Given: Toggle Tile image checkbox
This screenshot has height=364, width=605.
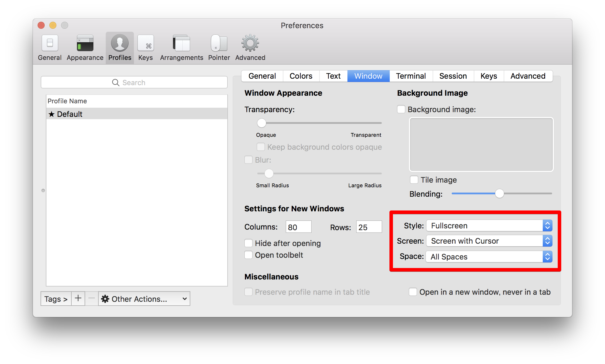Looking at the screenshot, I should click(x=414, y=180).
